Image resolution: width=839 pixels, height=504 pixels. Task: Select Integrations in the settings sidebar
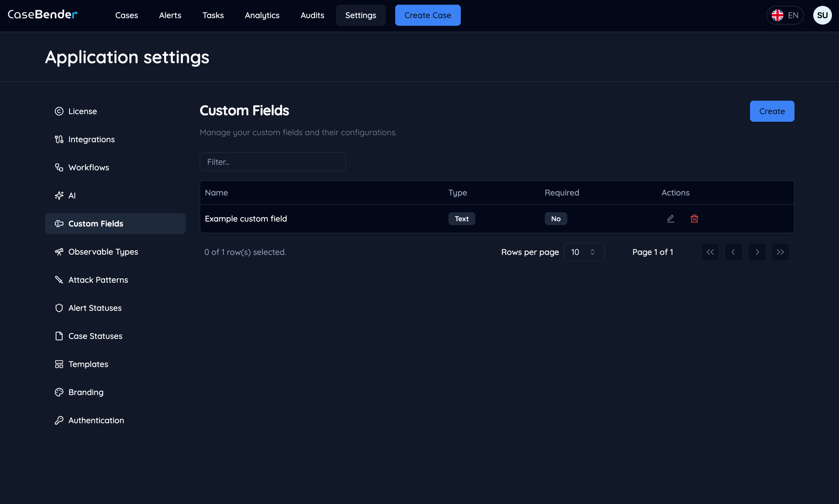click(91, 139)
